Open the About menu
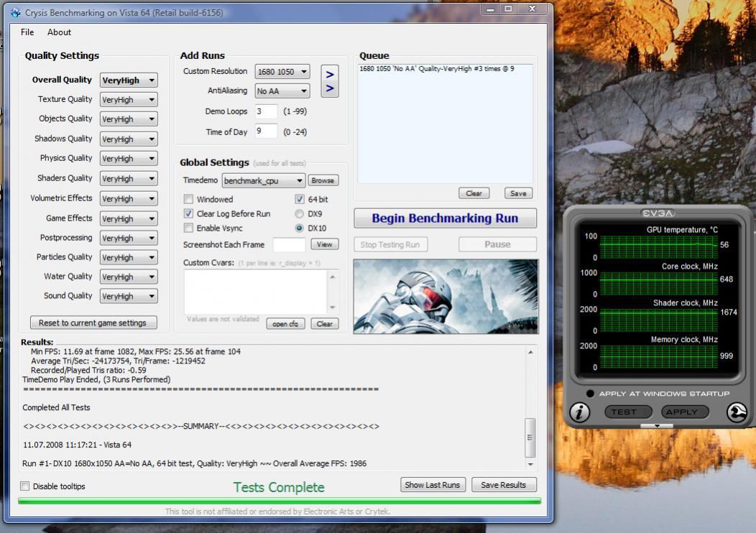Viewport: 756px width, 533px height. coord(59,32)
